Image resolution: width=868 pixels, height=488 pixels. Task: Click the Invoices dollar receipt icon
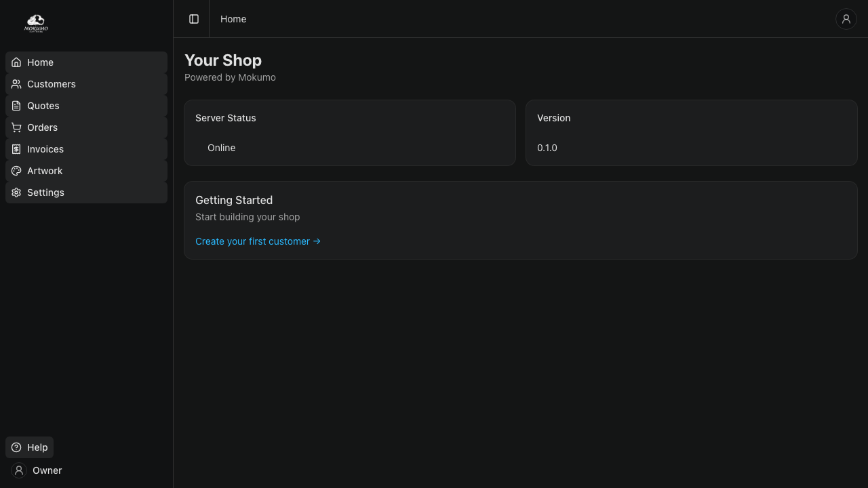point(16,149)
